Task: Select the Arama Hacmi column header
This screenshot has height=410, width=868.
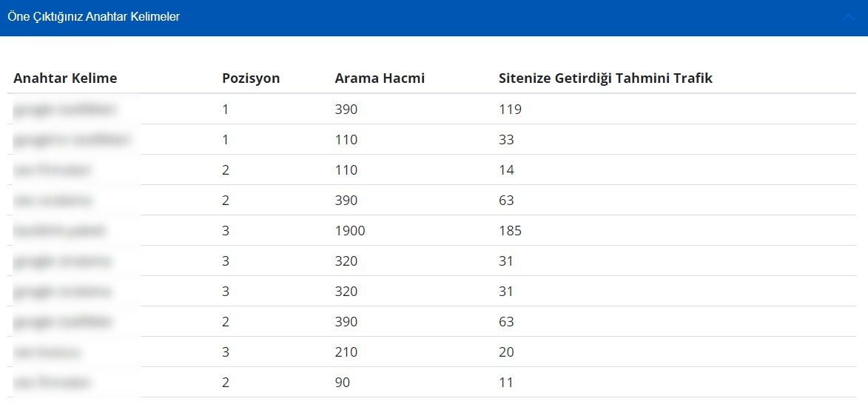Action: click(x=380, y=78)
